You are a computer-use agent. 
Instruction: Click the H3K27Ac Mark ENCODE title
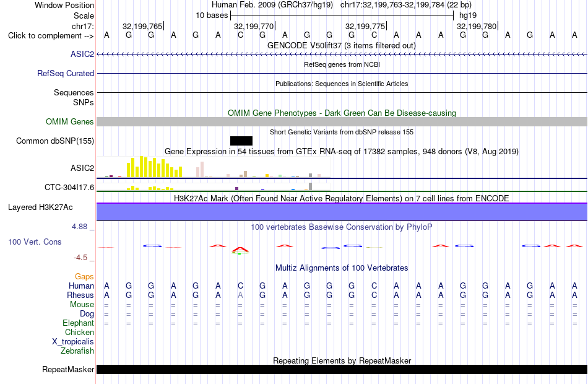click(342, 199)
